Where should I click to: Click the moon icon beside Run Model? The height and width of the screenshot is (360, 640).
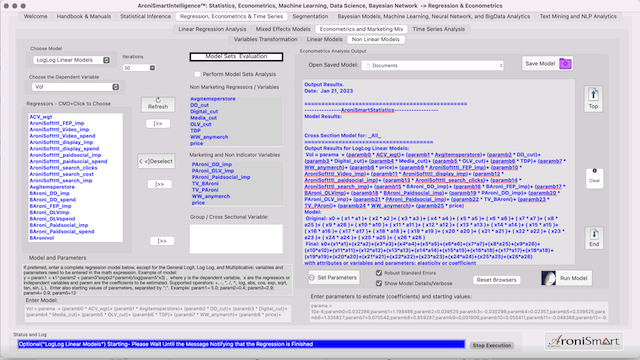[x=549, y=278]
